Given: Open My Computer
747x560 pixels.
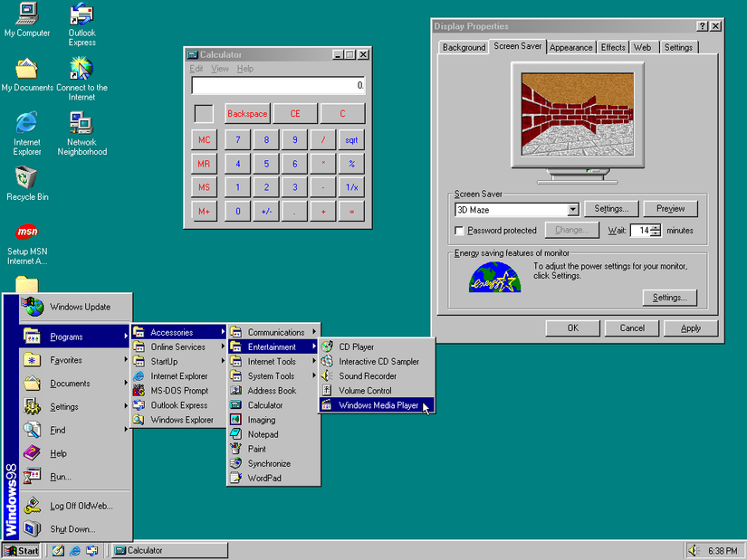Looking at the screenshot, I should tap(27, 18).
